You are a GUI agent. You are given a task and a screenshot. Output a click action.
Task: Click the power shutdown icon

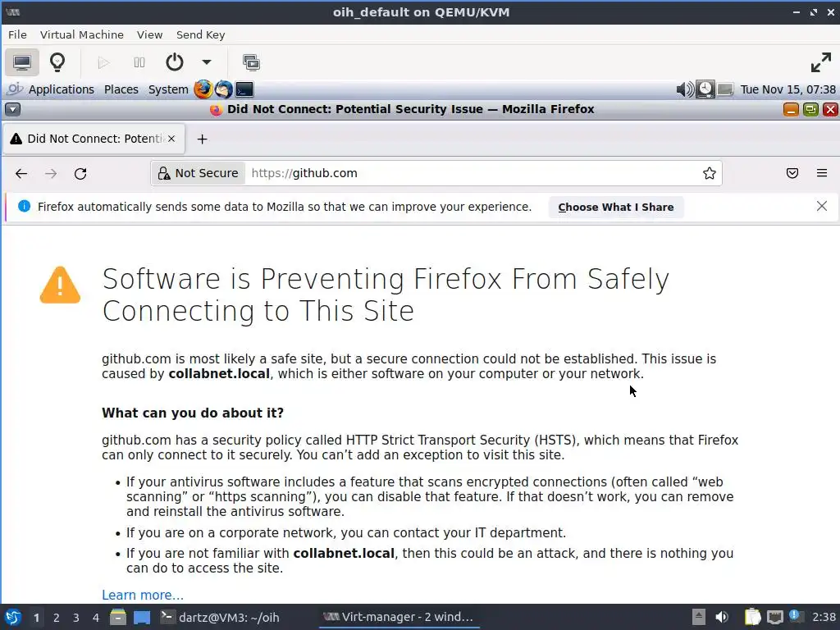point(174,62)
